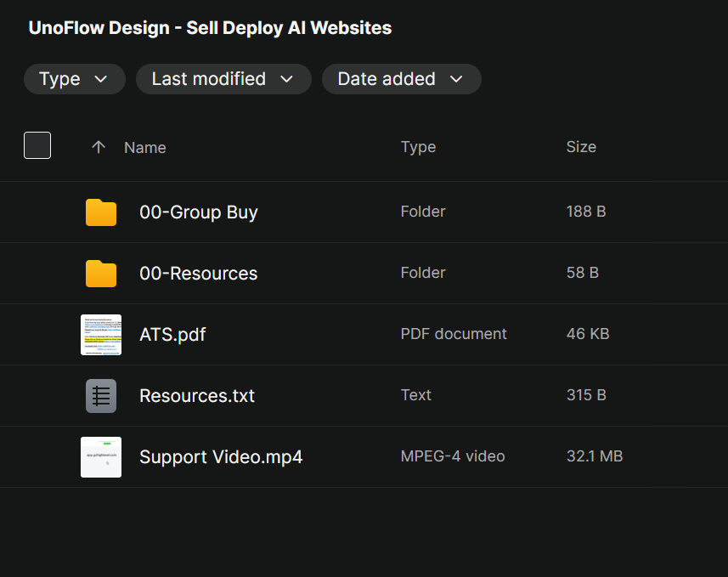Viewport: 728px width, 577px height.
Task: Expand the Last modified filter
Action: coord(223,79)
